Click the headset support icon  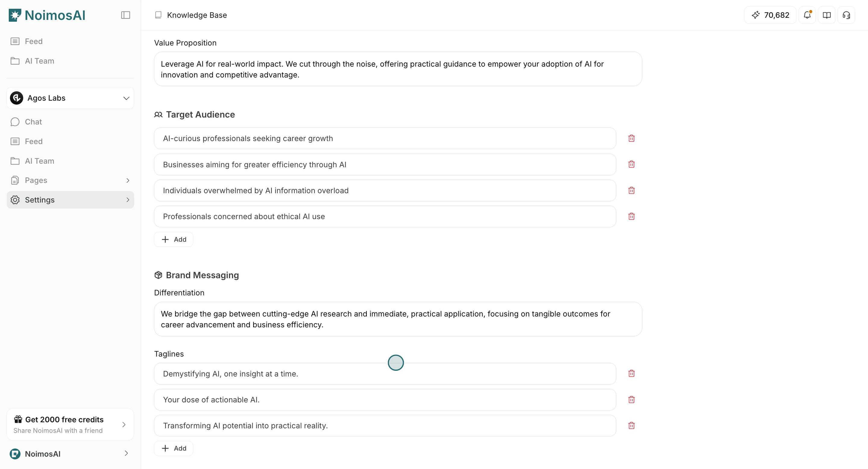pyautogui.click(x=846, y=15)
